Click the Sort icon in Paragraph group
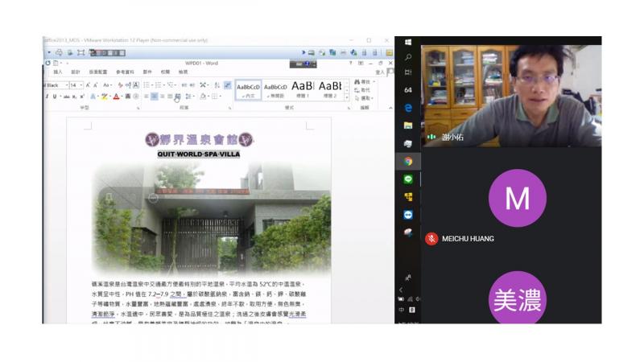This screenshot has width=644, height=362. (x=217, y=85)
